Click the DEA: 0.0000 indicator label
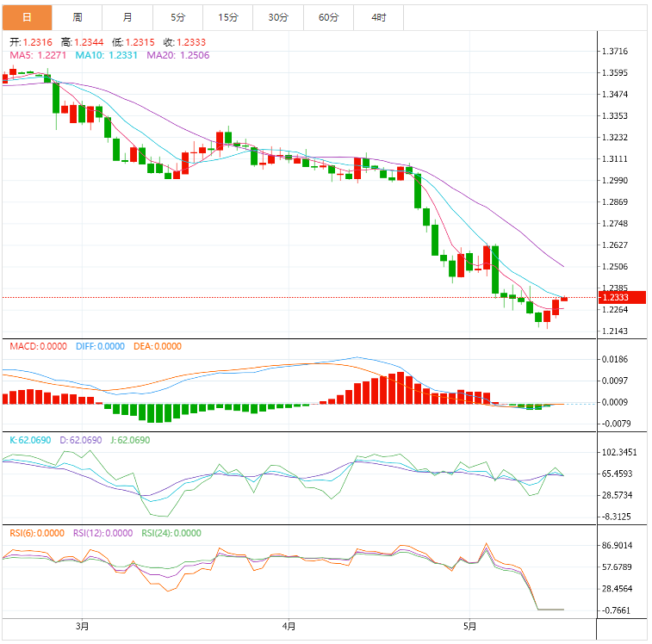This screenshot has width=652, height=644. coord(158,346)
